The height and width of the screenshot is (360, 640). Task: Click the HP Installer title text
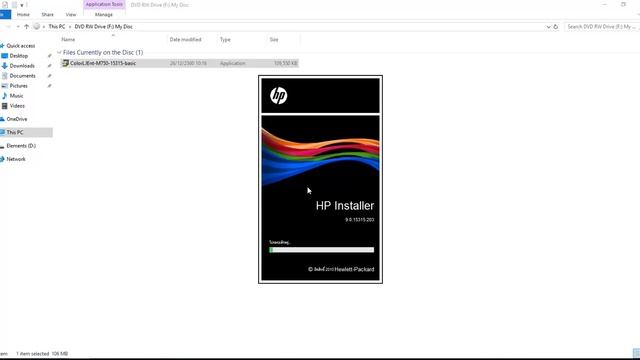point(344,206)
